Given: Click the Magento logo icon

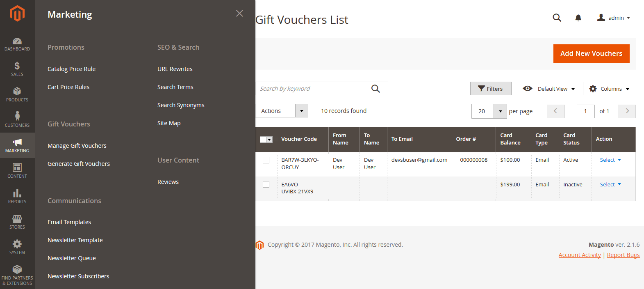Looking at the screenshot, I should click(17, 14).
